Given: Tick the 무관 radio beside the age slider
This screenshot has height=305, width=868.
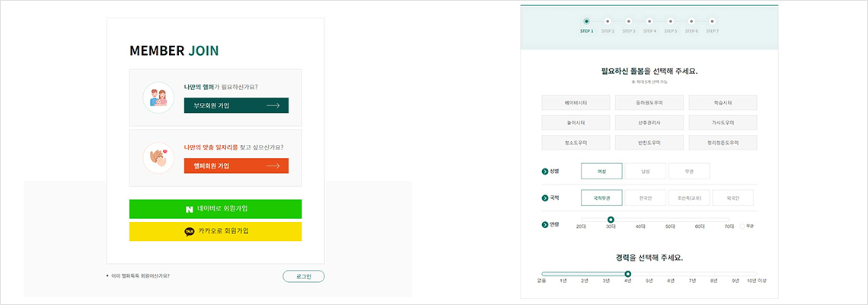Looking at the screenshot, I should [743, 226].
